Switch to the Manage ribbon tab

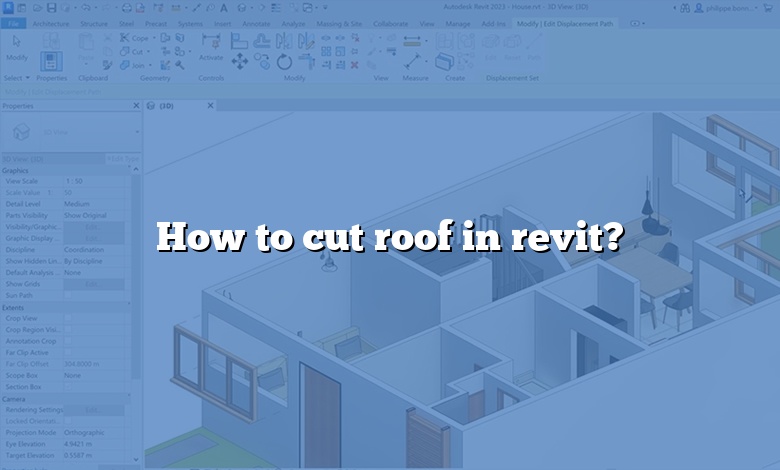tap(458, 24)
